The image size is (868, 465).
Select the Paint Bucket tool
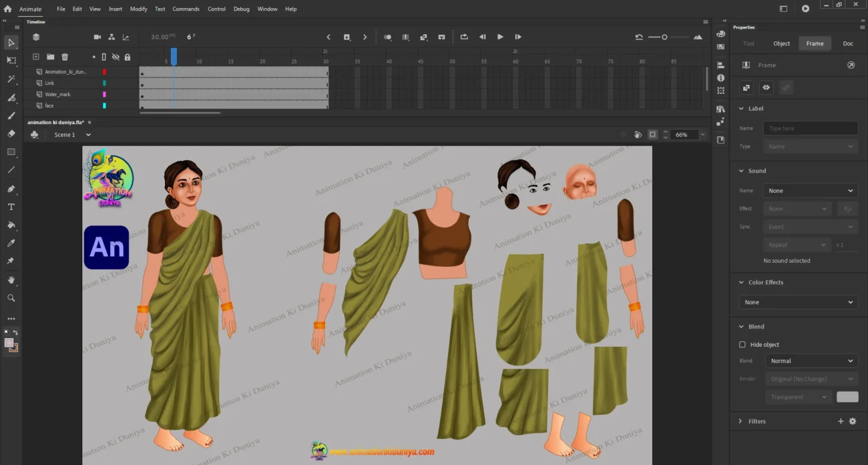(11, 225)
